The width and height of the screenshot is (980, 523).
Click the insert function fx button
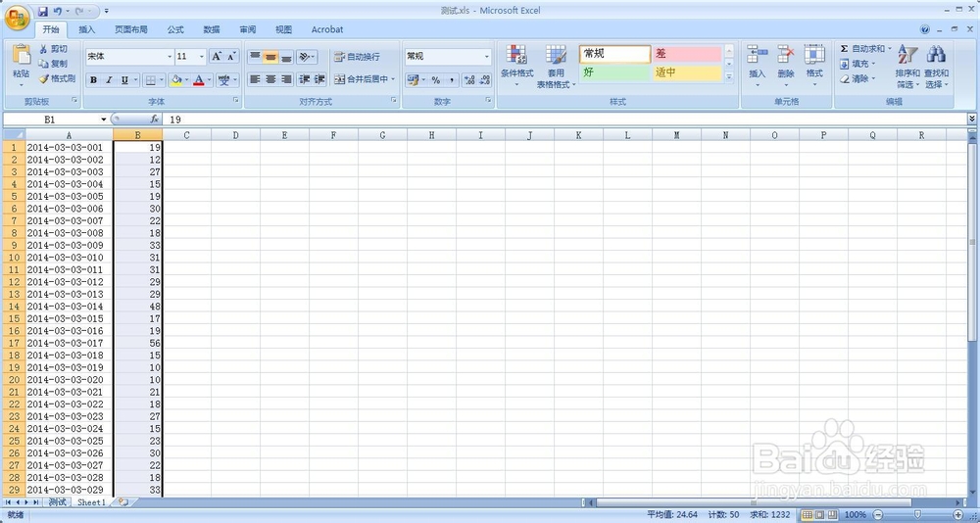coord(155,119)
